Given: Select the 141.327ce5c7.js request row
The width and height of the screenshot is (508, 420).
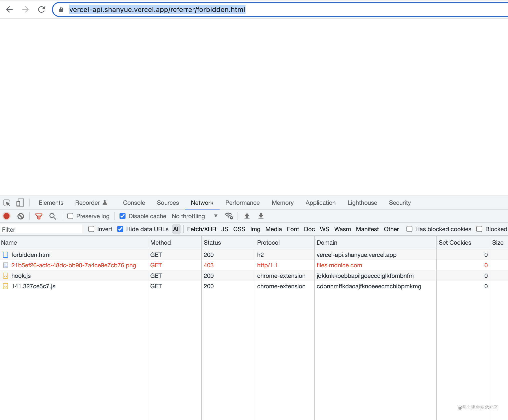Looking at the screenshot, I should (x=254, y=286).
